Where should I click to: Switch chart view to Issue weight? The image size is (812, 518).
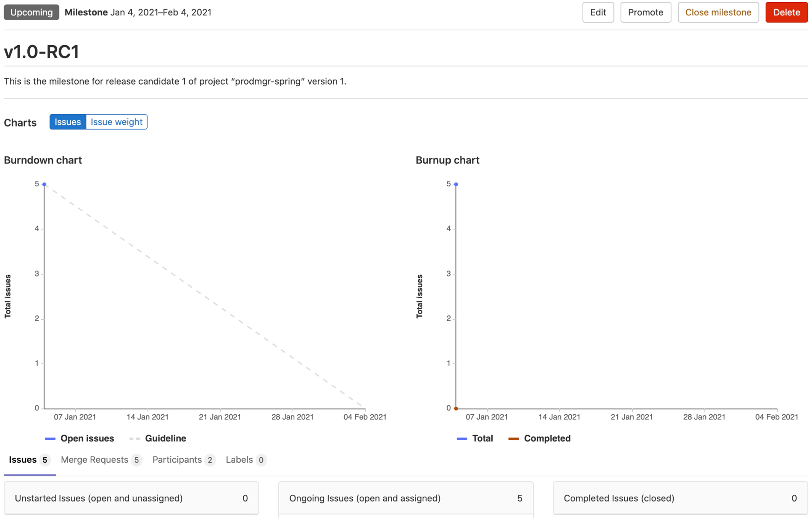coord(116,122)
